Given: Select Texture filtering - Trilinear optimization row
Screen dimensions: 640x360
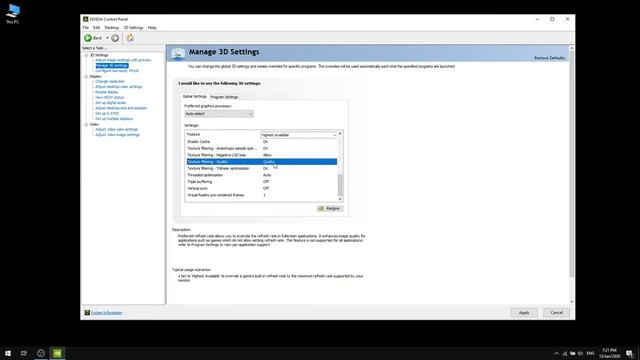Looking at the screenshot, I should point(262,169).
